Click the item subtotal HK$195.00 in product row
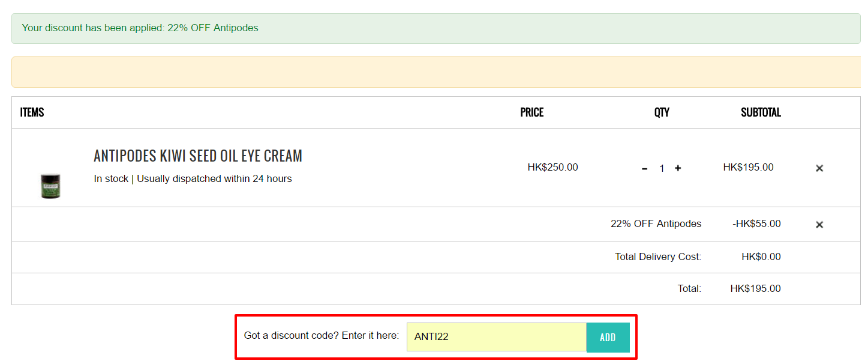 click(x=748, y=168)
